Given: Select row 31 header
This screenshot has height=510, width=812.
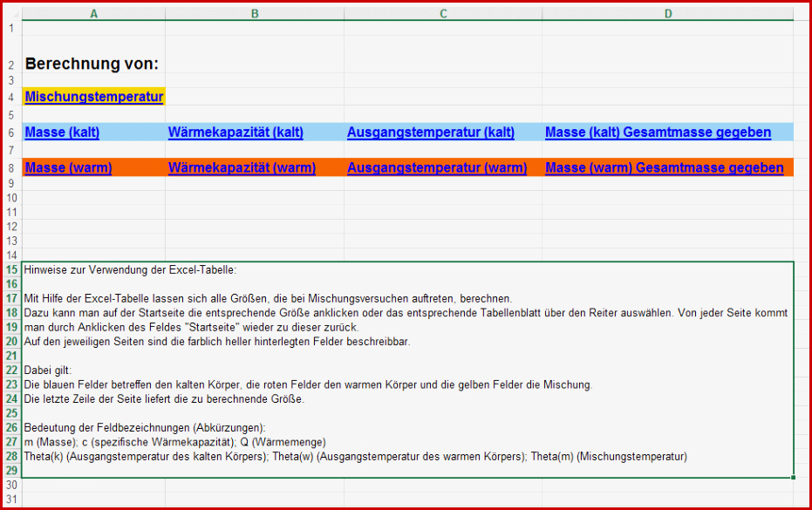Looking at the screenshot, I should tap(11, 500).
